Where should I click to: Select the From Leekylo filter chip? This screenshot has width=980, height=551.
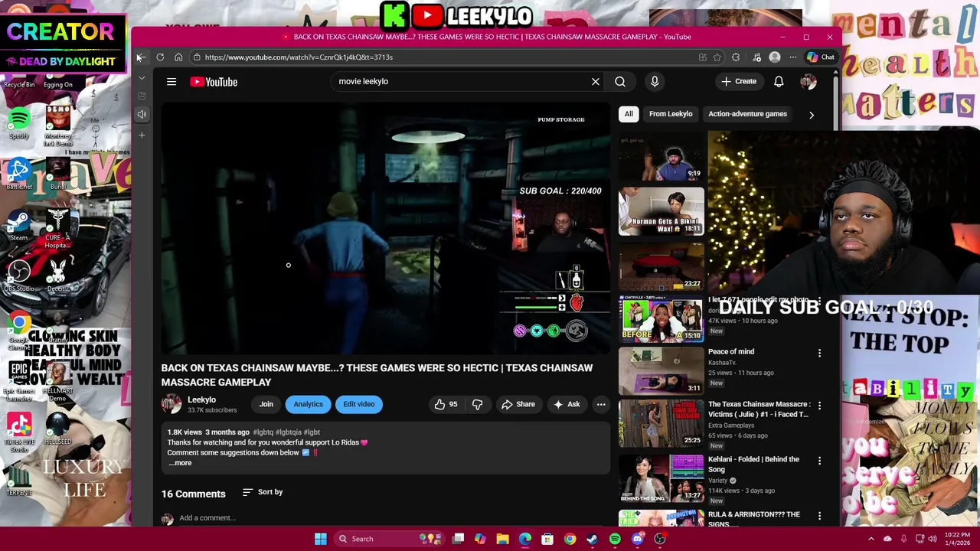pyautogui.click(x=671, y=114)
